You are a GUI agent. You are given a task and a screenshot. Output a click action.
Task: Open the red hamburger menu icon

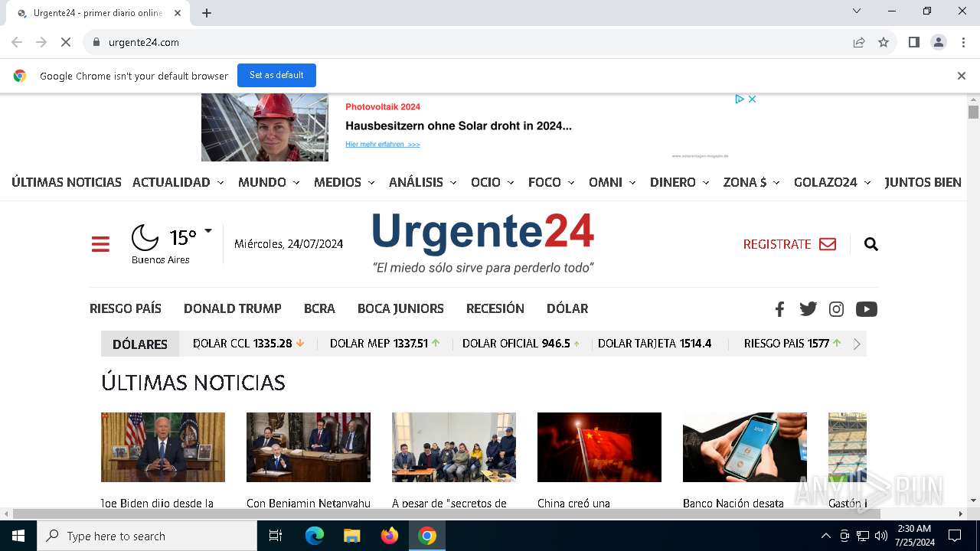[100, 244]
